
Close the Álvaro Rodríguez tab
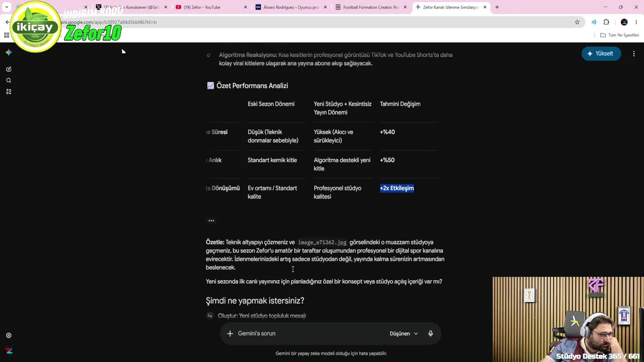326,7
